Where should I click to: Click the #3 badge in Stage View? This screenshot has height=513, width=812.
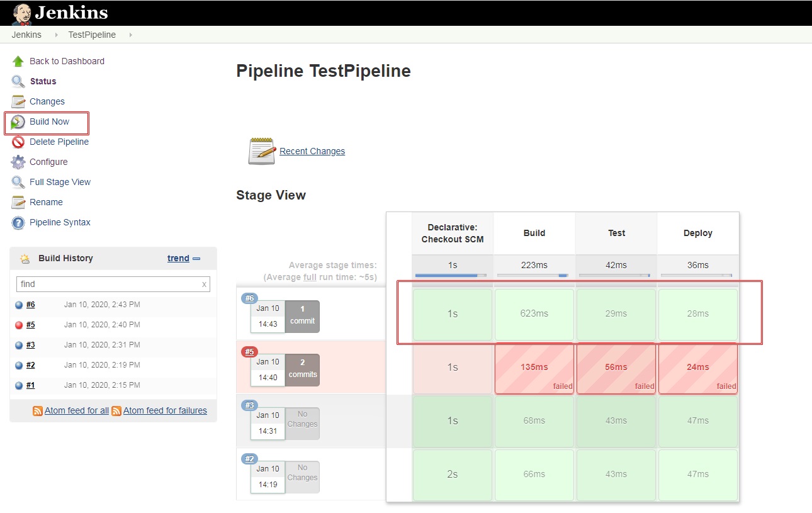pos(250,405)
